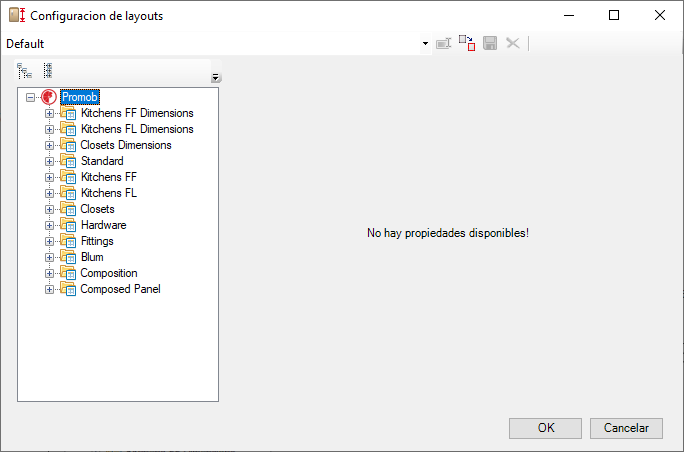Click the Kitchens FL folder icon
The height and width of the screenshot is (452, 684).
point(68,193)
